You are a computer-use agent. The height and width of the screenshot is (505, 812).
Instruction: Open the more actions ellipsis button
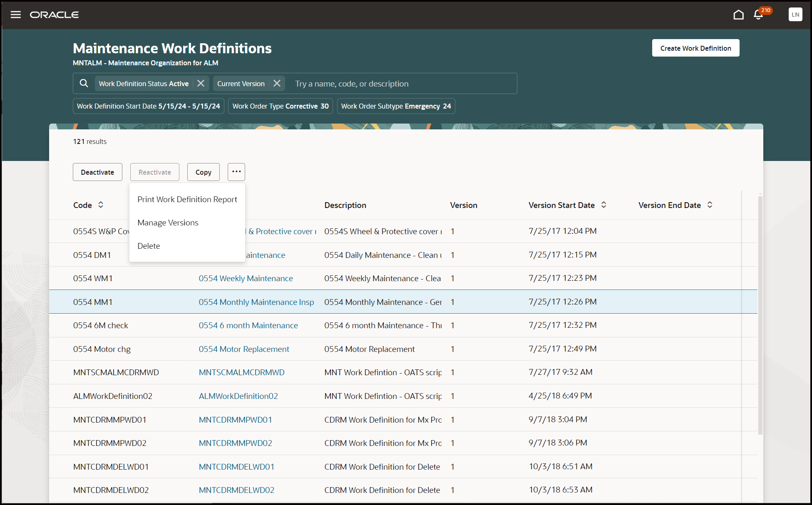pos(236,172)
